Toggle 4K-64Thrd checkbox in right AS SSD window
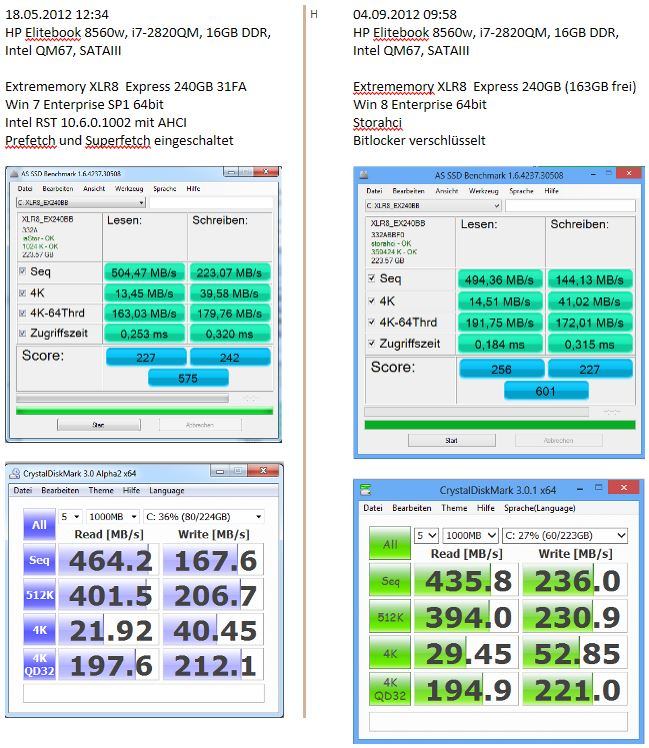The image size is (649, 748). 372,322
